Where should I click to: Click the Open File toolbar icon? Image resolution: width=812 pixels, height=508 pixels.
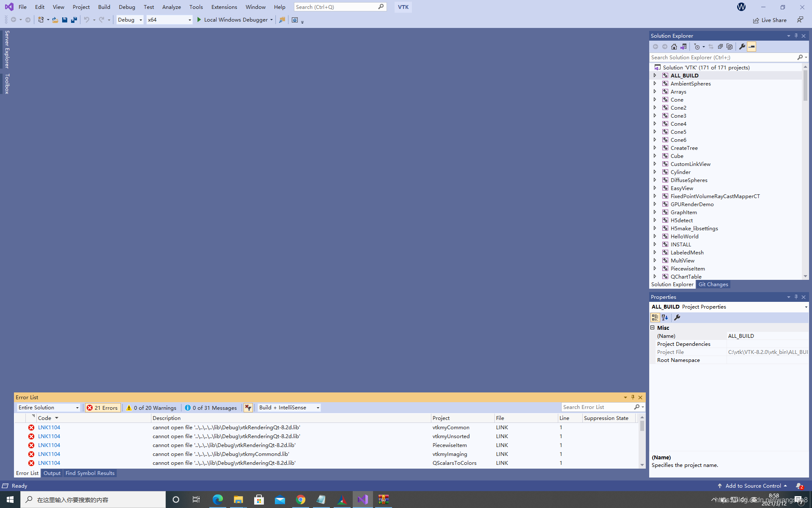click(x=55, y=19)
